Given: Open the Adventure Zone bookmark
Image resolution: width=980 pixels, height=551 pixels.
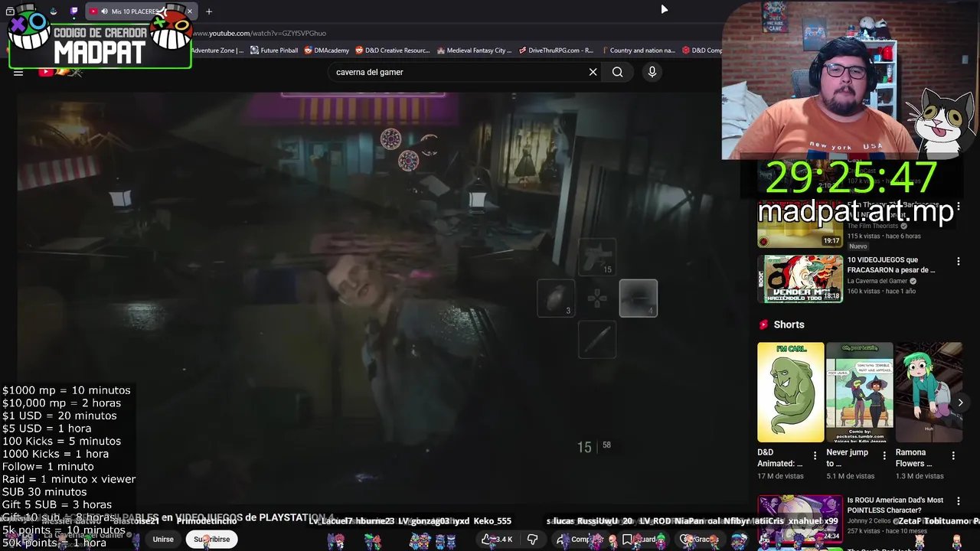Looking at the screenshot, I should tap(217, 51).
